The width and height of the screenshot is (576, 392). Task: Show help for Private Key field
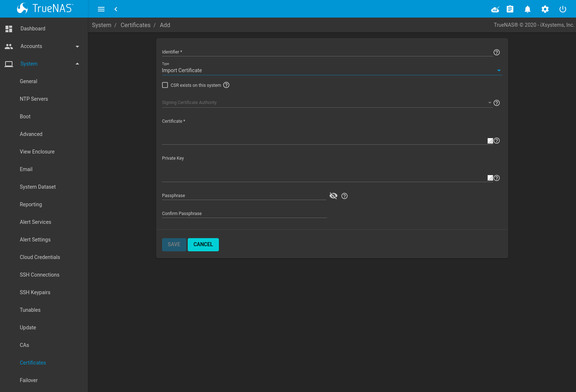497,178
